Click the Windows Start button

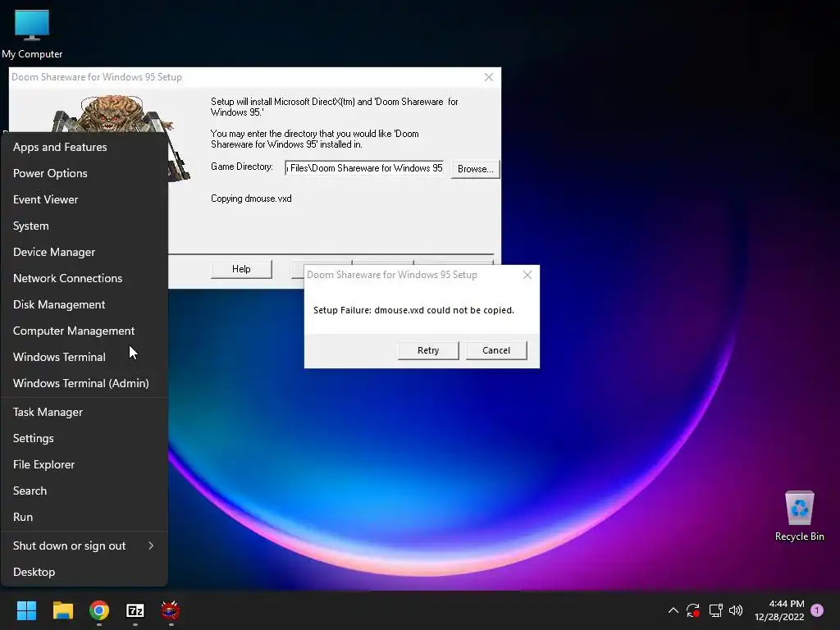(26, 610)
